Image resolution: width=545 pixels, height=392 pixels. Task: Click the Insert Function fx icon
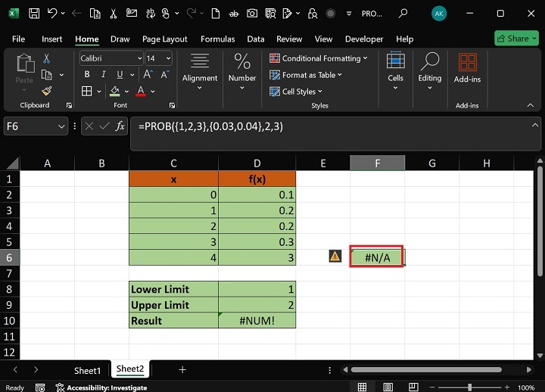120,126
